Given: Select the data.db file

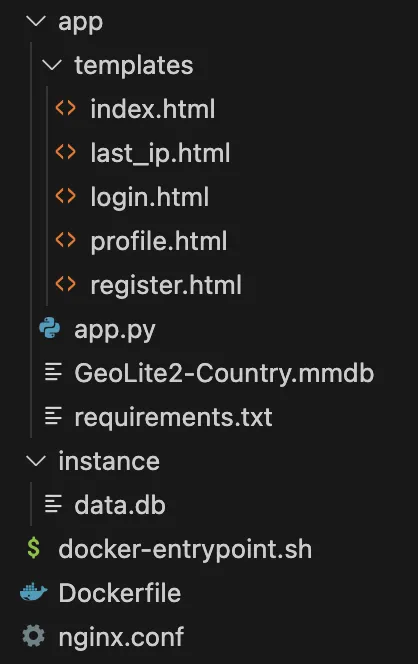Looking at the screenshot, I should (120, 505).
